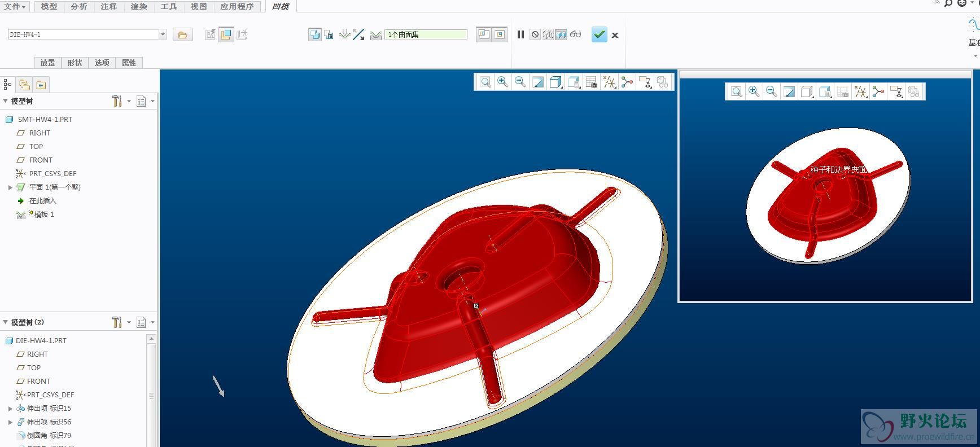Expand the 伸出项 标识56 node

10,422
